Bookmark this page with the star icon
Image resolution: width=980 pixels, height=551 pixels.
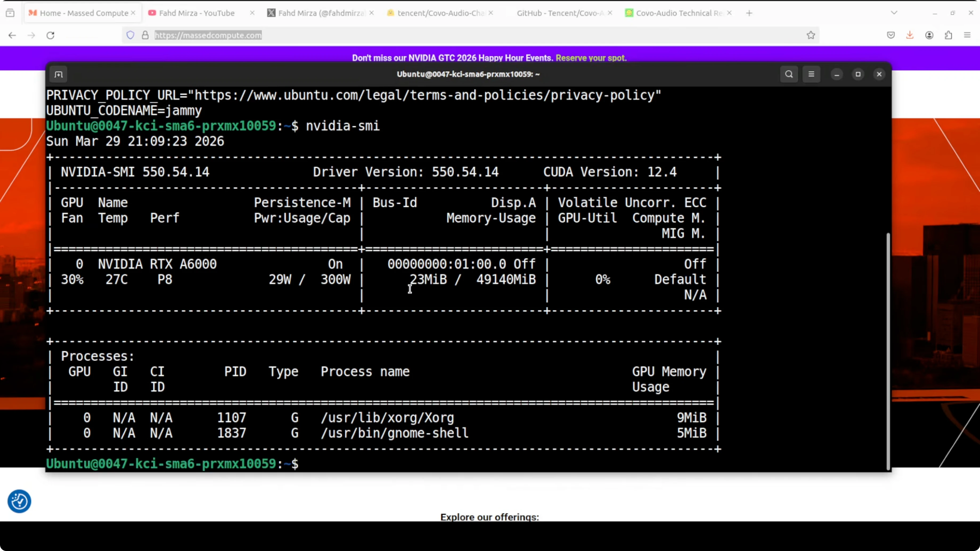pos(811,35)
